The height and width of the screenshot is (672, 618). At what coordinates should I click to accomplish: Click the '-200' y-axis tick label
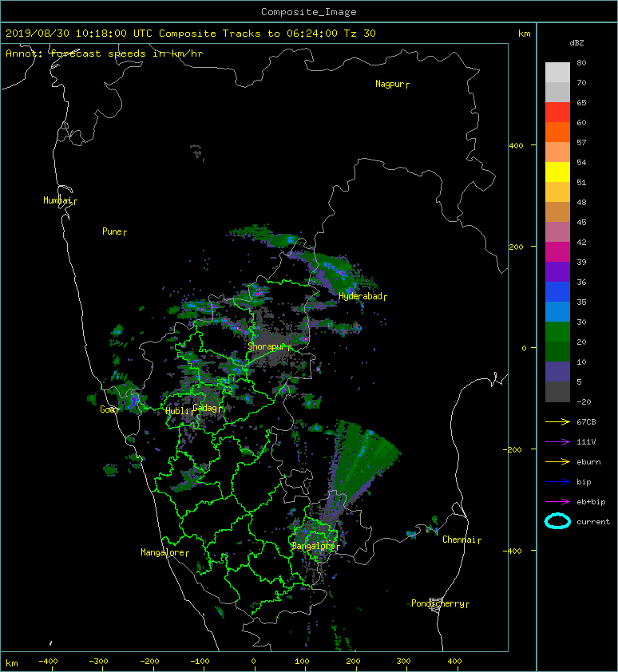[513, 449]
